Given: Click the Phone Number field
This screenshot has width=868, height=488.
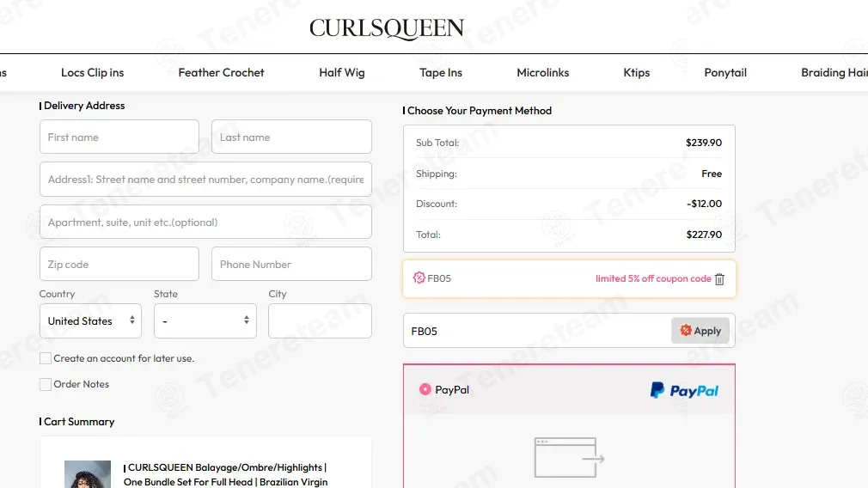Looking at the screenshot, I should tap(291, 264).
